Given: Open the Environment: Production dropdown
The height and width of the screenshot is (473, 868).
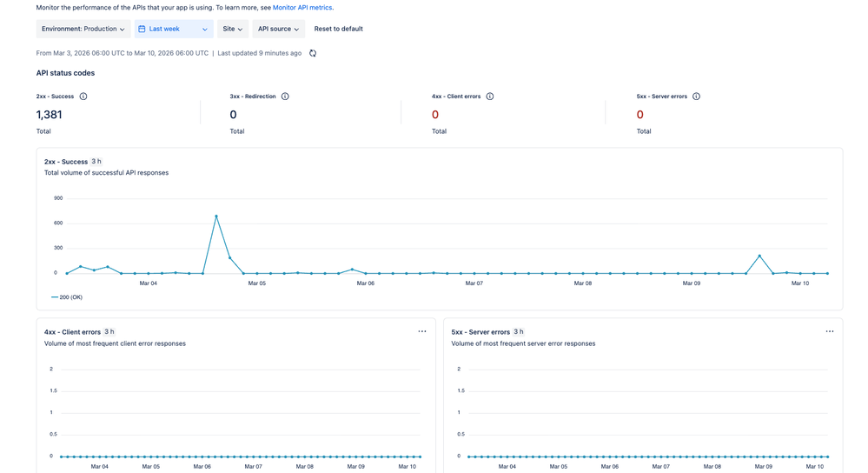Looking at the screenshot, I should [83, 29].
